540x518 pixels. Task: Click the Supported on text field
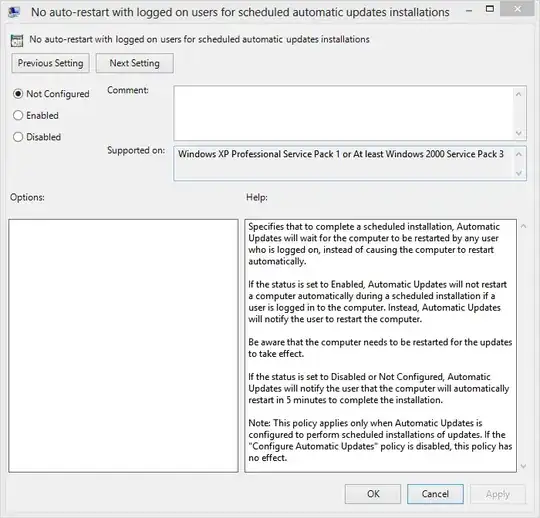[343, 163]
